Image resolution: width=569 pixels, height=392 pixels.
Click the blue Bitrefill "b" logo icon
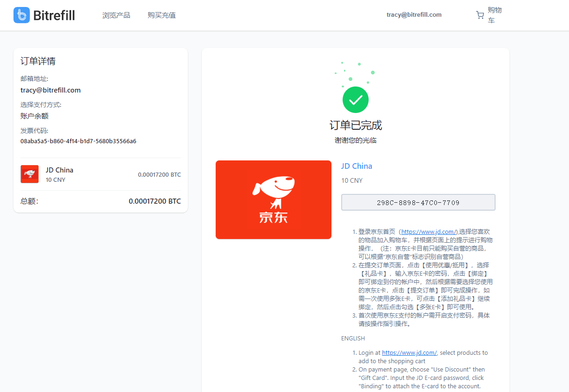pos(21,15)
